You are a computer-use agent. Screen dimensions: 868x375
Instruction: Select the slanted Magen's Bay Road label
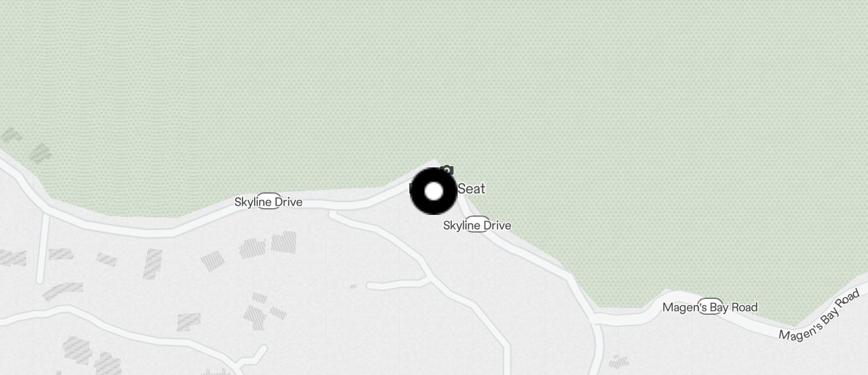pyautogui.click(x=819, y=316)
